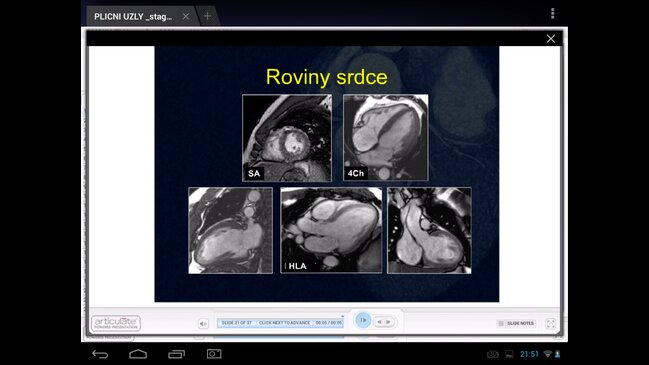Close the PLICNI UZLY tab
Image resolution: width=649 pixels, height=365 pixels.
(186, 16)
